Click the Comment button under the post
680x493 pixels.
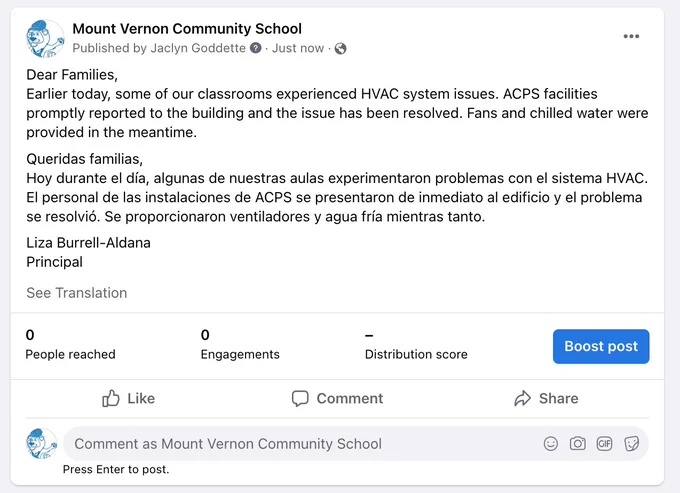point(337,398)
